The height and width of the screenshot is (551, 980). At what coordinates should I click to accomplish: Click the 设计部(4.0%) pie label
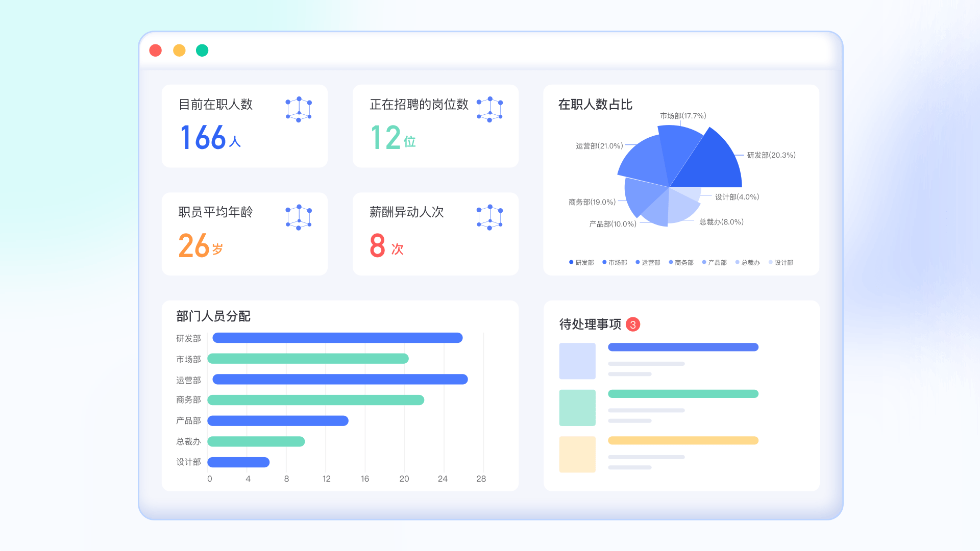(737, 197)
